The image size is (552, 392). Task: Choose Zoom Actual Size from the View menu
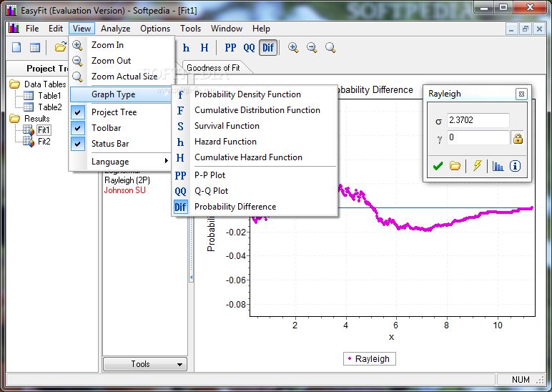122,77
